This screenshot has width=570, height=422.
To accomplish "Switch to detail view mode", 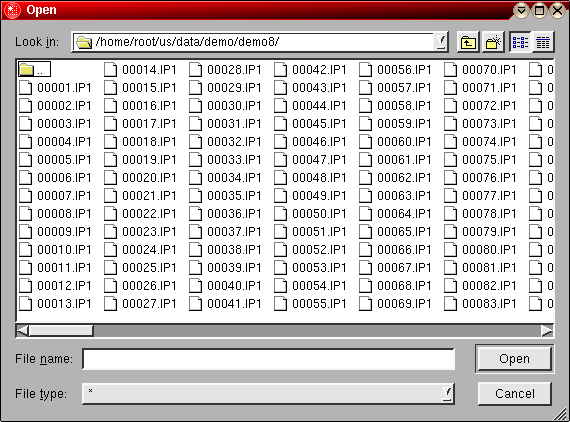I will click(x=543, y=43).
